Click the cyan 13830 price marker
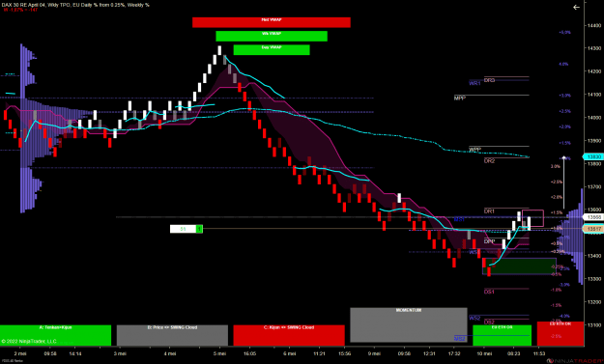This screenshot has width=604, height=364. 593,156
